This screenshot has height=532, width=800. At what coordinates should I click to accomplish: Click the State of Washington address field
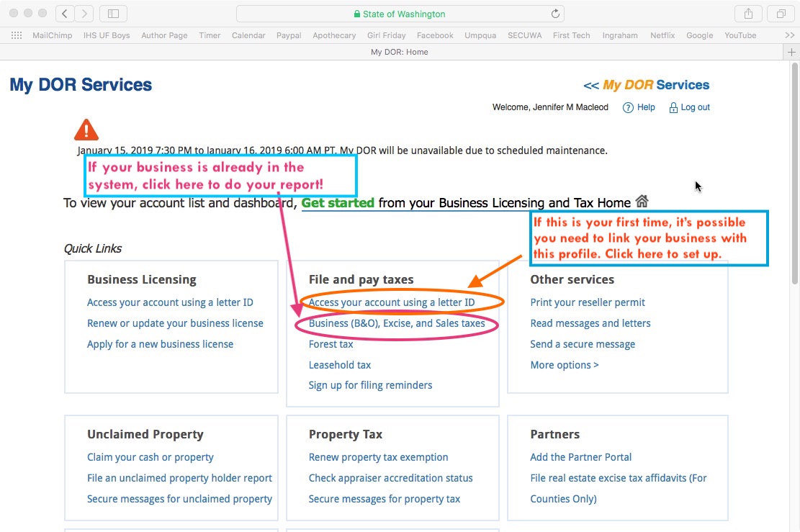point(400,14)
